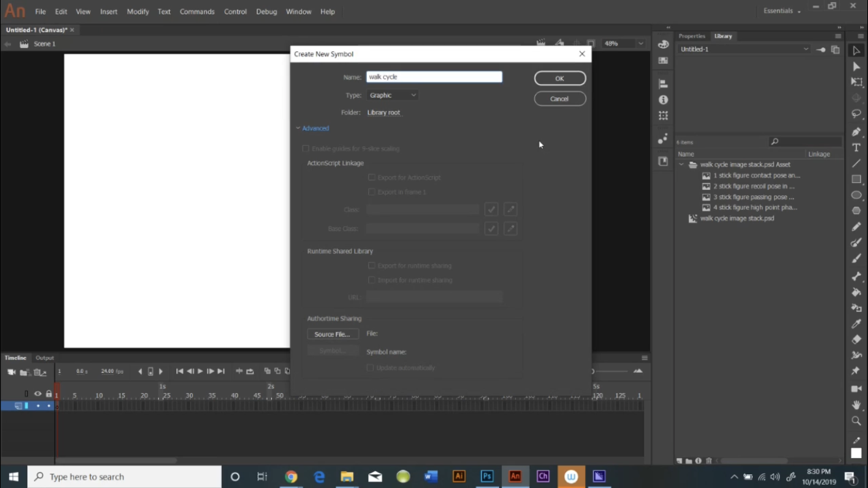Screen dimensions: 868x488
Task: Open the Modify menu
Action: pyautogui.click(x=137, y=11)
